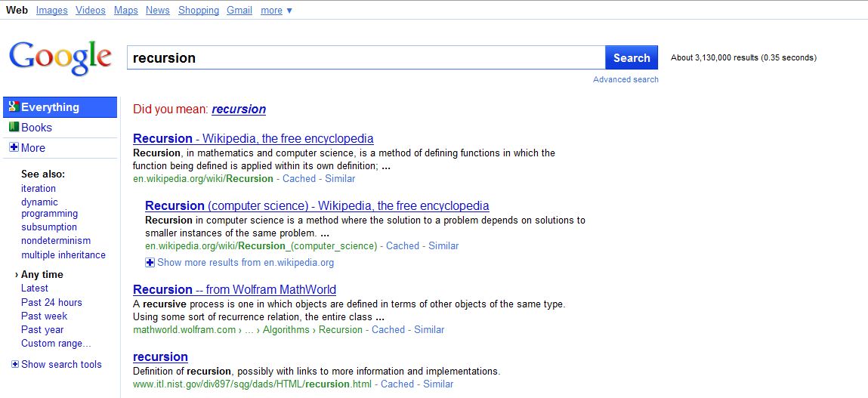This screenshot has width=868, height=398.
Task: Expand Show search tools plus icon
Action: tap(15, 364)
